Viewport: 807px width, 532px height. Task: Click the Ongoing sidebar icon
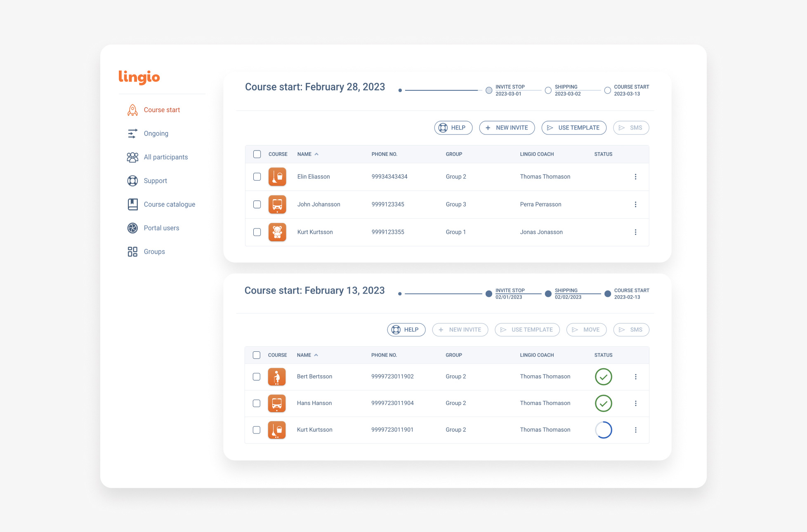click(x=132, y=134)
